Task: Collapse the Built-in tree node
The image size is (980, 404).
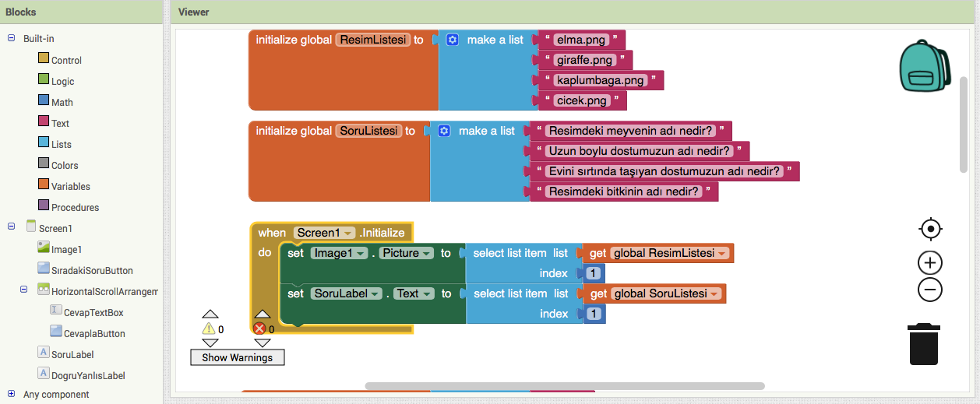Action: point(12,38)
